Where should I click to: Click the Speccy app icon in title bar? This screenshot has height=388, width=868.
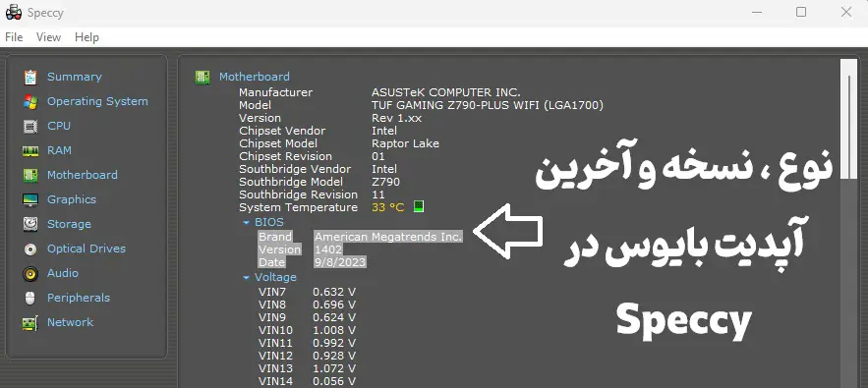14,12
